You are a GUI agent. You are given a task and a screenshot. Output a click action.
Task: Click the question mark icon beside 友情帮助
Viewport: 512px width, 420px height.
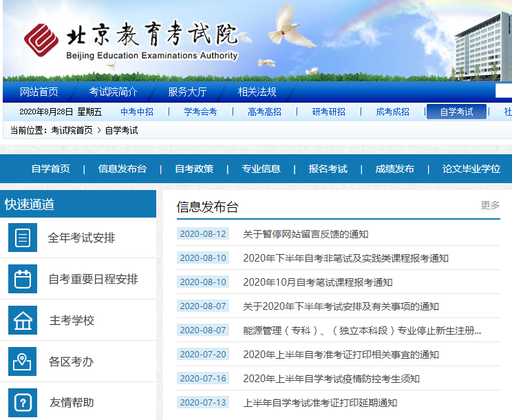[x=23, y=403]
